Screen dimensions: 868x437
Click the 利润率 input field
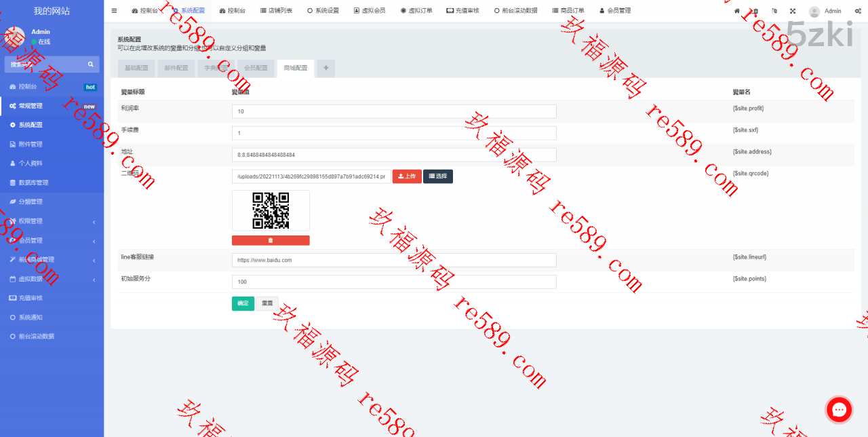click(393, 111)
